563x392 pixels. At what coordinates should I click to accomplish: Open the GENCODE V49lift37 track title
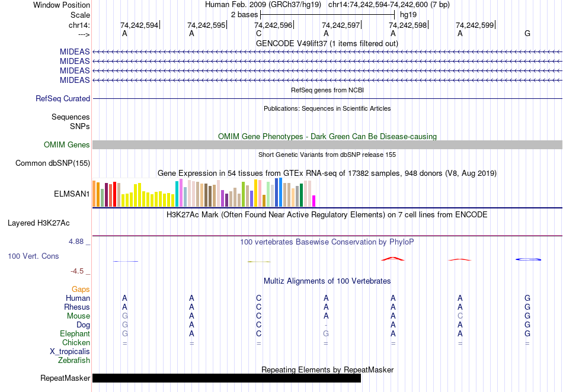pos(327,43)
